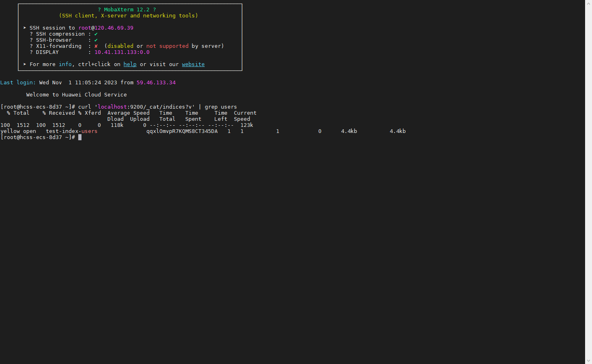Screen dimensions: 592x364
Task: Click the "118k" average download speed
Action: [117, 125]
